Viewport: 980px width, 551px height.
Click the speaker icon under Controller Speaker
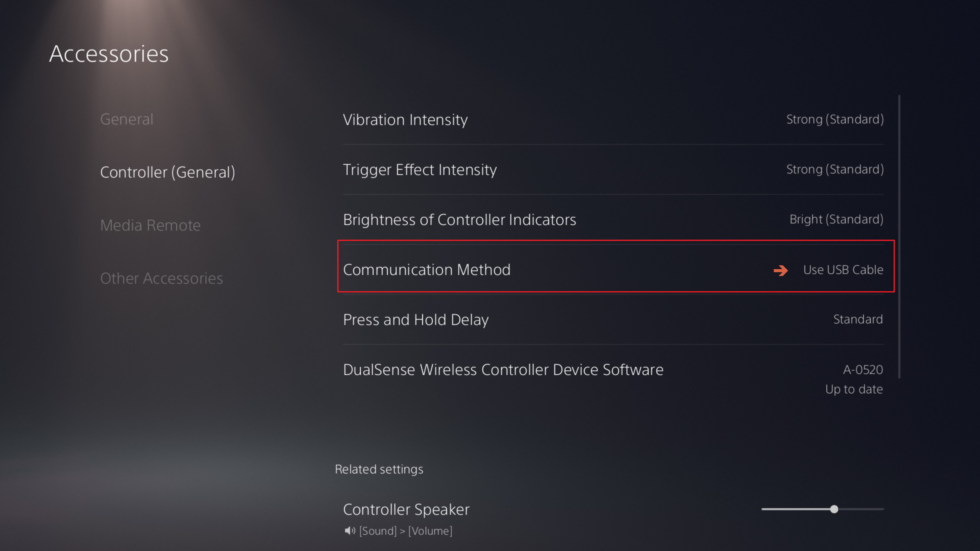(350, 531)
